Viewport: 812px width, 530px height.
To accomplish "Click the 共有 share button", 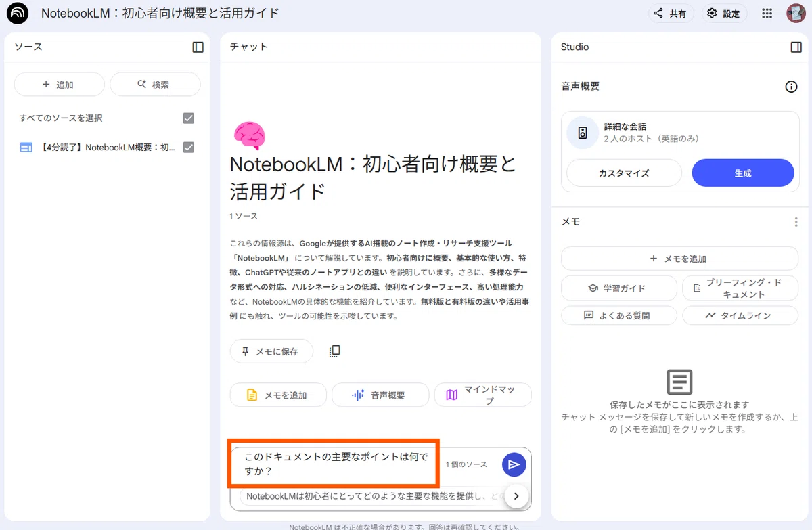I will (671, 14).
